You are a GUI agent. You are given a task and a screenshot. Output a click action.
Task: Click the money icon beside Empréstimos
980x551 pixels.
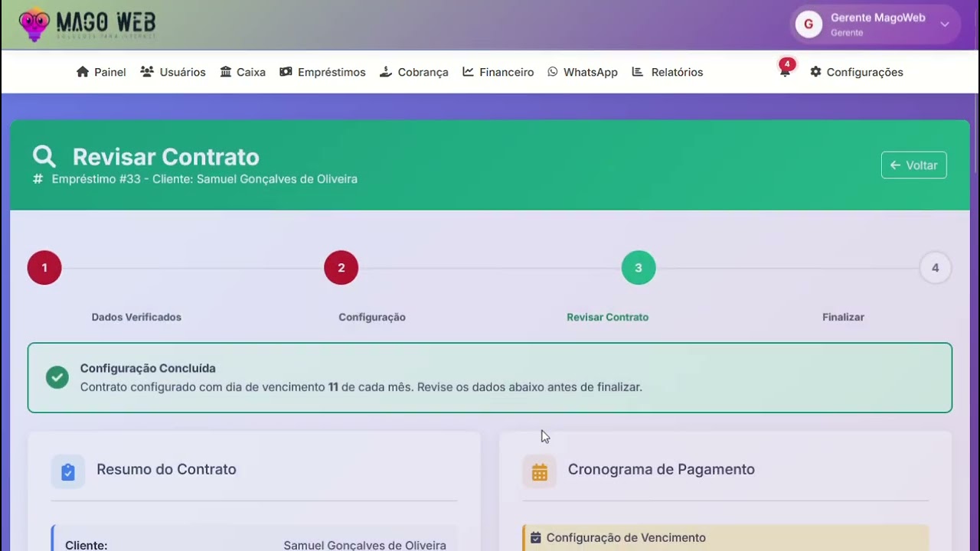point(286,72)
